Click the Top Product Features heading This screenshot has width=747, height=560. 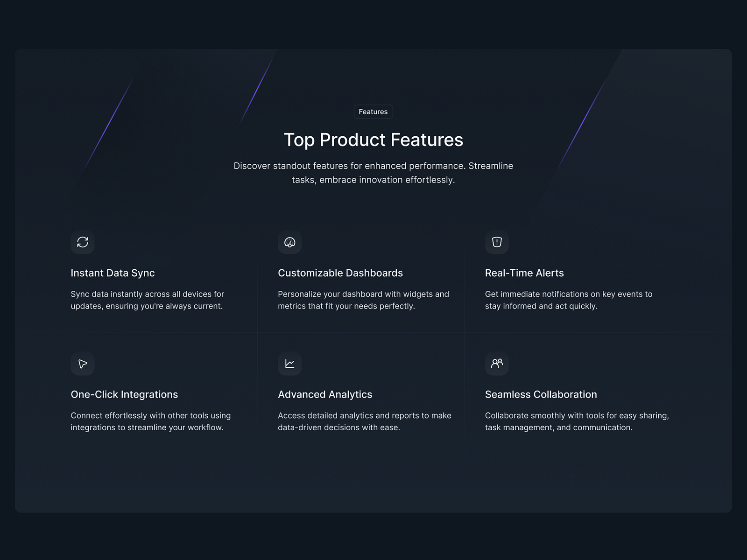(x=373, y=140)
